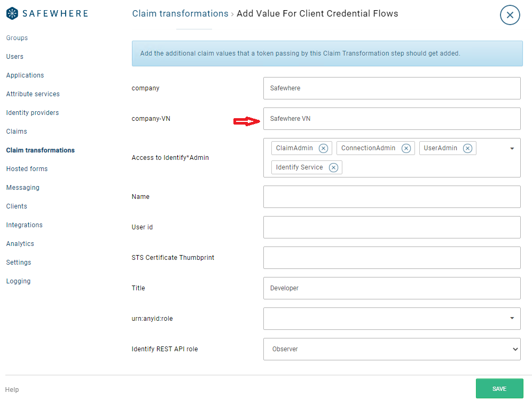
Task: Click the 'Access to Identify*Admin' label
Action: coord(170,158)
